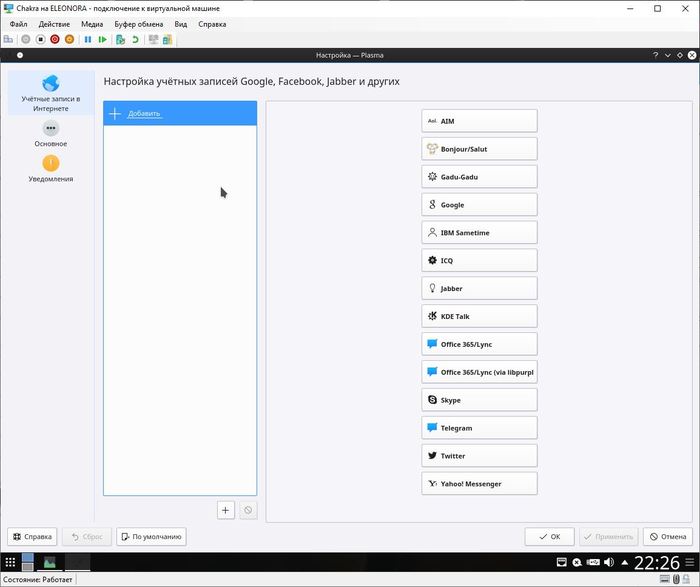Click the red shut down toolbar icon
Image resolution: width=700 pixels, height=587 pixels.
pos(55,40)
